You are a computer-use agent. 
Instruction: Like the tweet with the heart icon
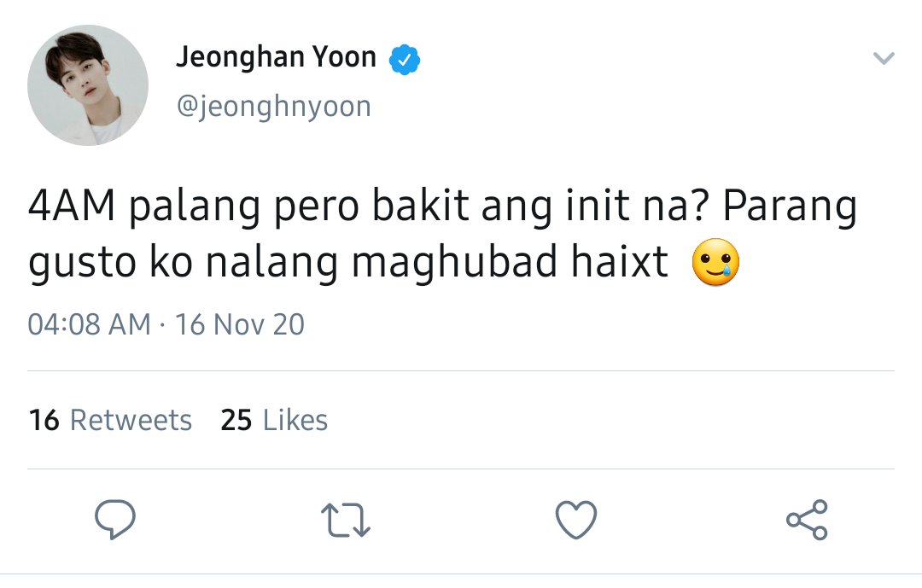576,520
